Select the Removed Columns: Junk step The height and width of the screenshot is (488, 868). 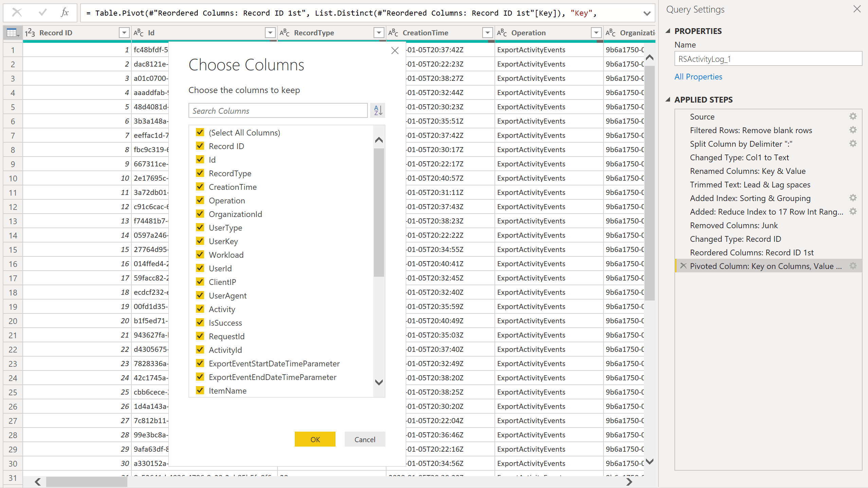[734, 225]
